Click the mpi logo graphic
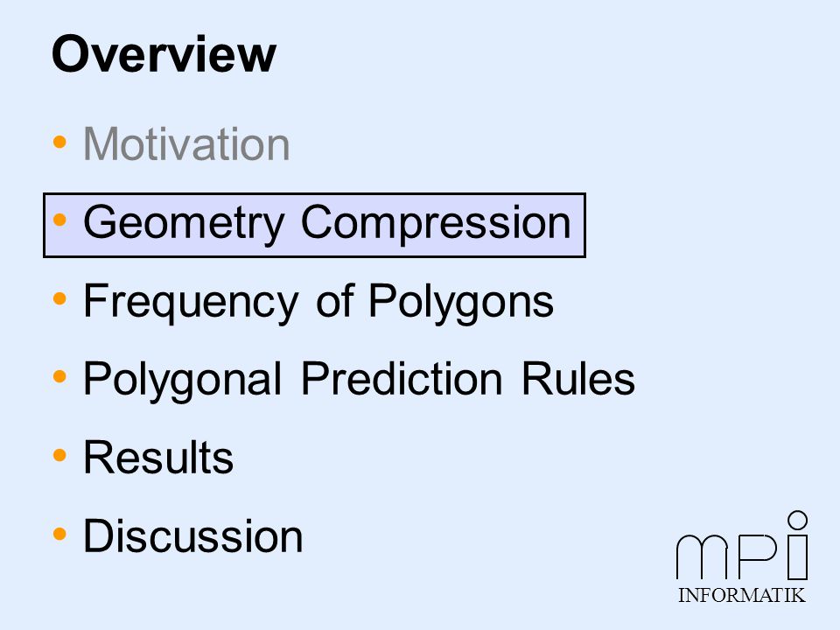 (742, 545)
